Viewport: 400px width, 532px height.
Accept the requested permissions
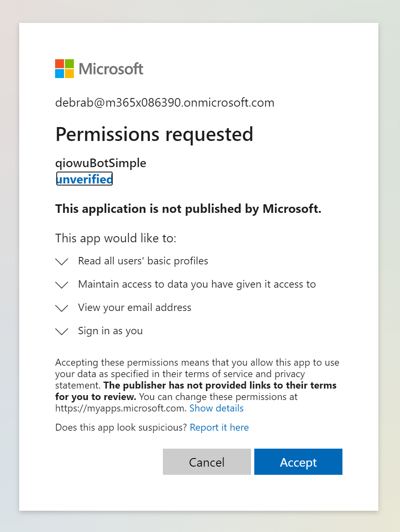[x=298, y=462]
